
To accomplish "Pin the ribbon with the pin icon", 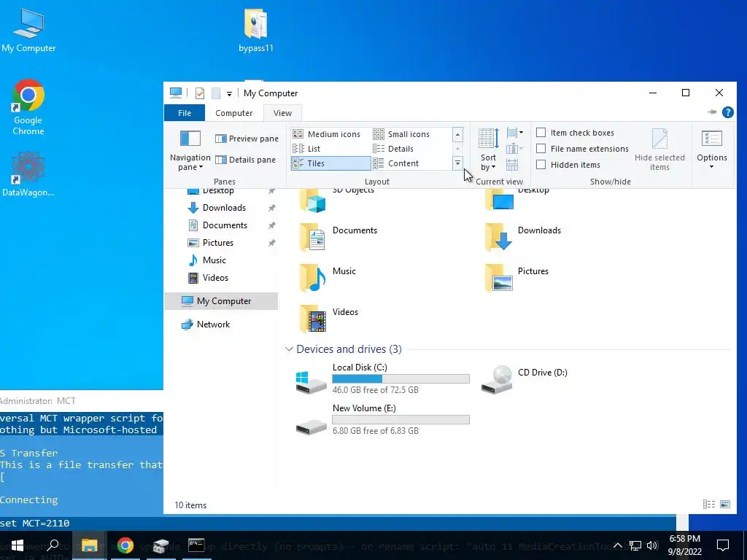I will pos(712,112).
